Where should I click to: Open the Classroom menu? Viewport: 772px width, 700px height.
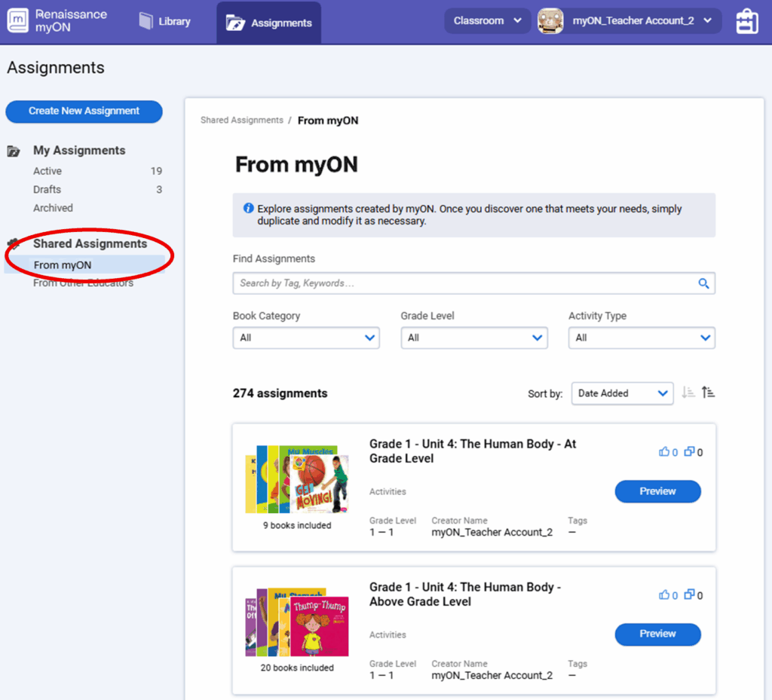tap(486, 20)
